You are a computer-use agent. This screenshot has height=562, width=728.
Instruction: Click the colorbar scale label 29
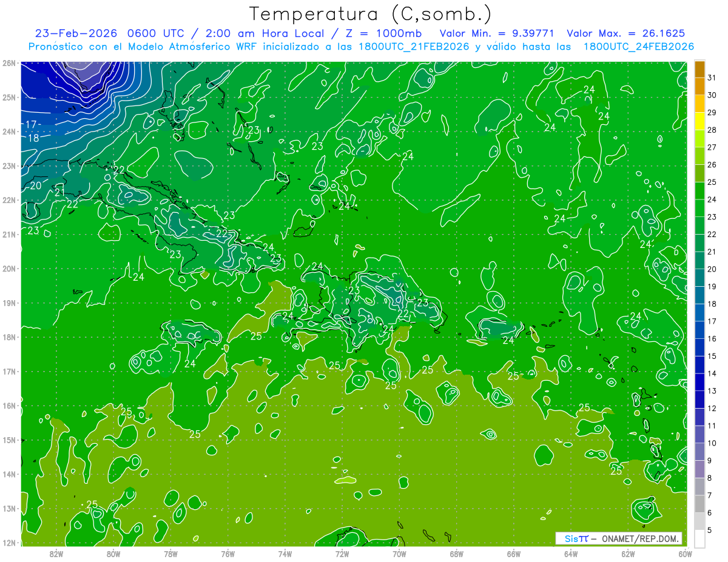(712, 113)
